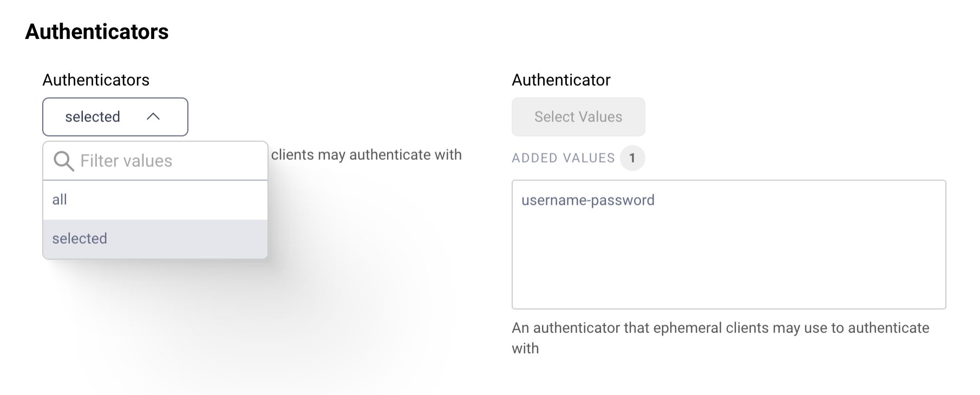
Task: Click the selected value shown in the dropdown trigger
Action: tap(93, 116)
